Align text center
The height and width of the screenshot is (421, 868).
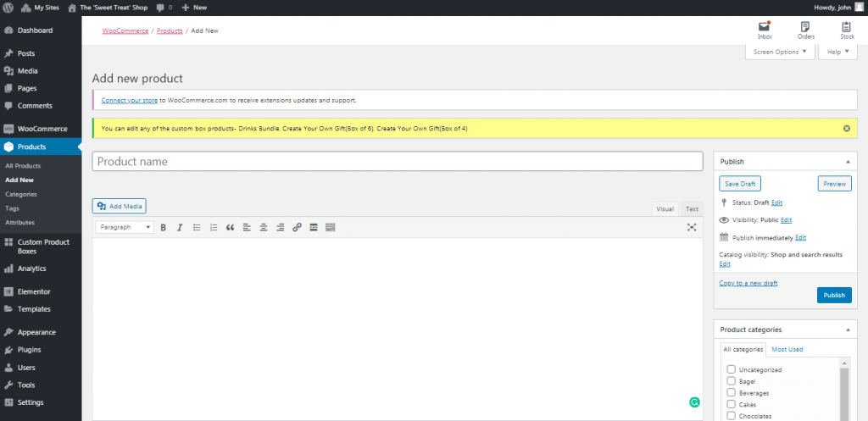(264, 227)
